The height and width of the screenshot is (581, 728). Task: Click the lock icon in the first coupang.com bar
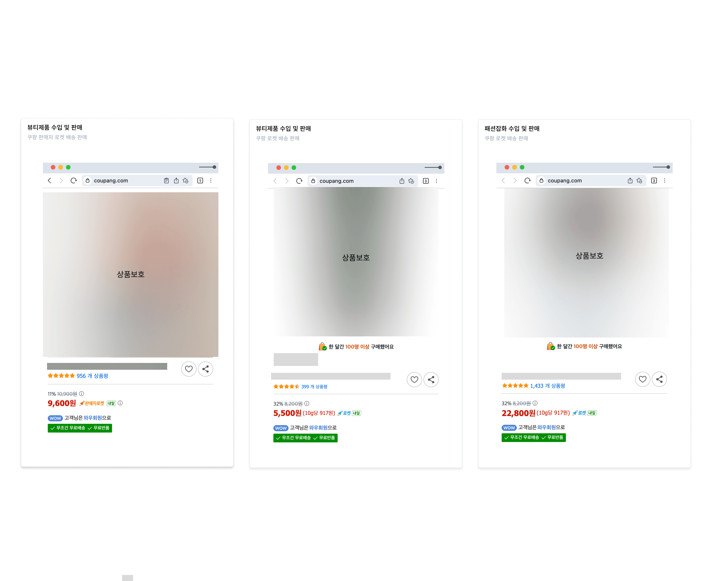pyautogui.click(x=88, y=181)
